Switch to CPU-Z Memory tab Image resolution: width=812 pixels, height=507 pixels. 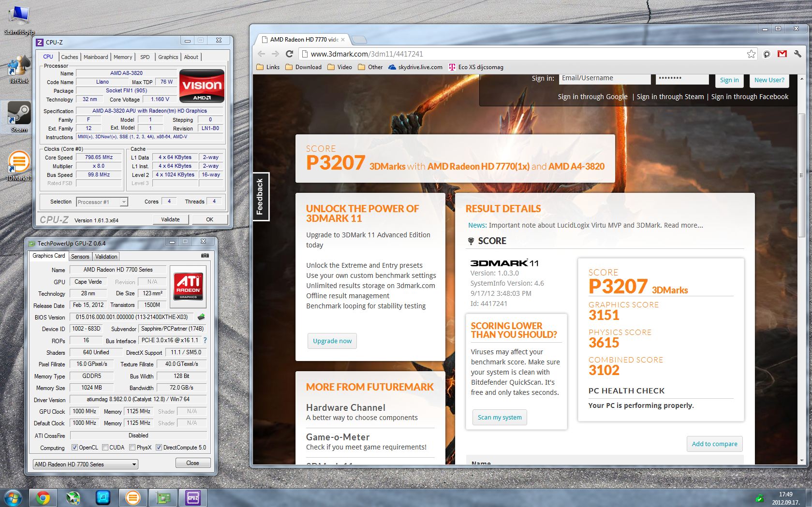(x=123, y=57)
